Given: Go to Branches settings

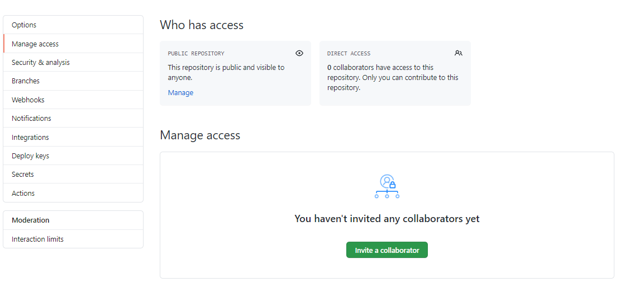Looking at the screenshot, I should click(x=73, y=81).
